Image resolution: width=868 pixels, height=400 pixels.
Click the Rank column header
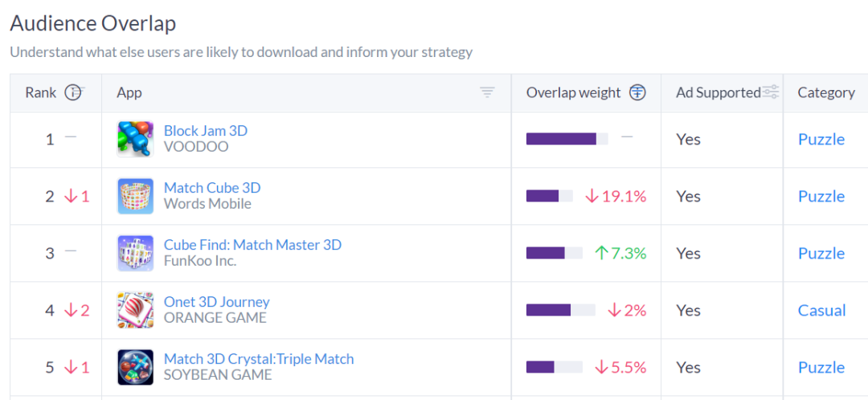pos(40,92)
